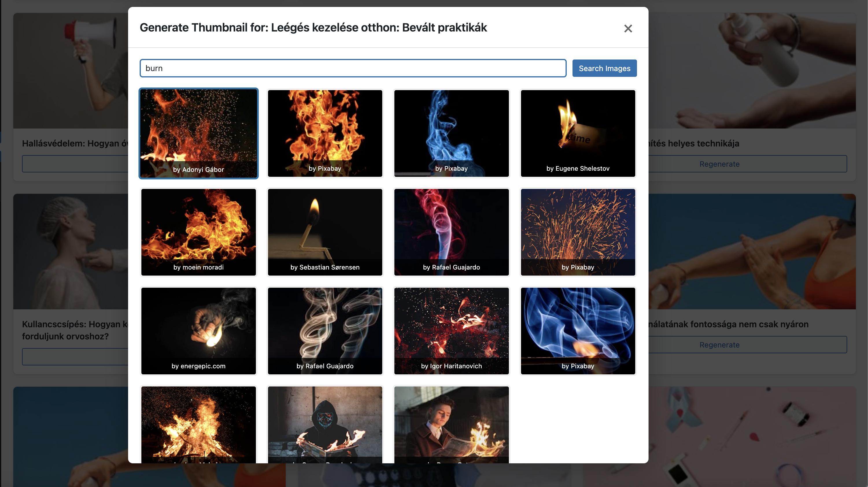Click the "Kullancscsípés: Hogyan" article title
The height and width of the screenshot is (487, 868).
point(75,330)
